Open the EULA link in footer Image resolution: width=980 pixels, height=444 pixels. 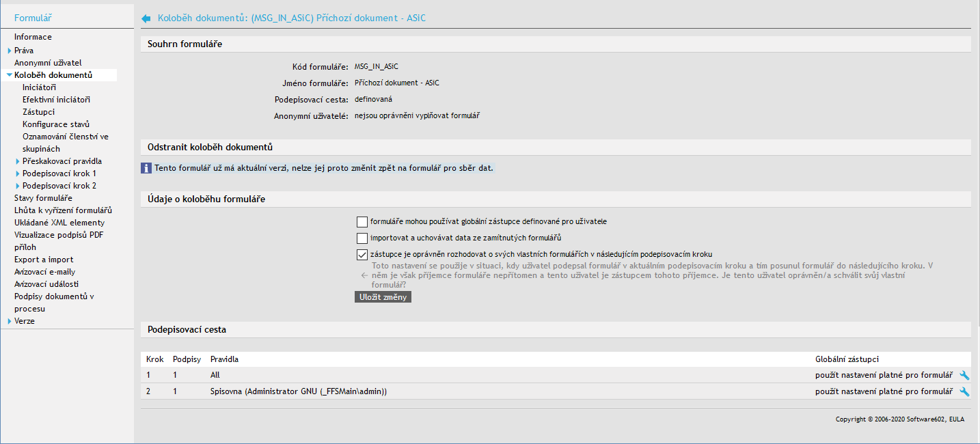pos(956,419)
